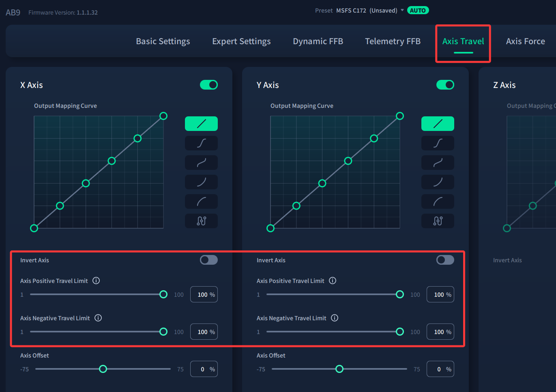Click Y Axis Negative Travel Limit slider handle
The width and height of the screenshot is (556, 392).
point(400,332)
